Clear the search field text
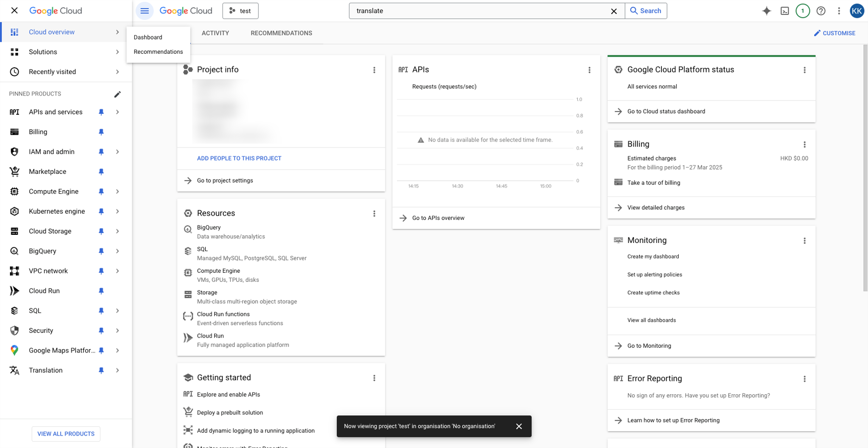Viewport: 868px width, 448px height. point(614,11)
